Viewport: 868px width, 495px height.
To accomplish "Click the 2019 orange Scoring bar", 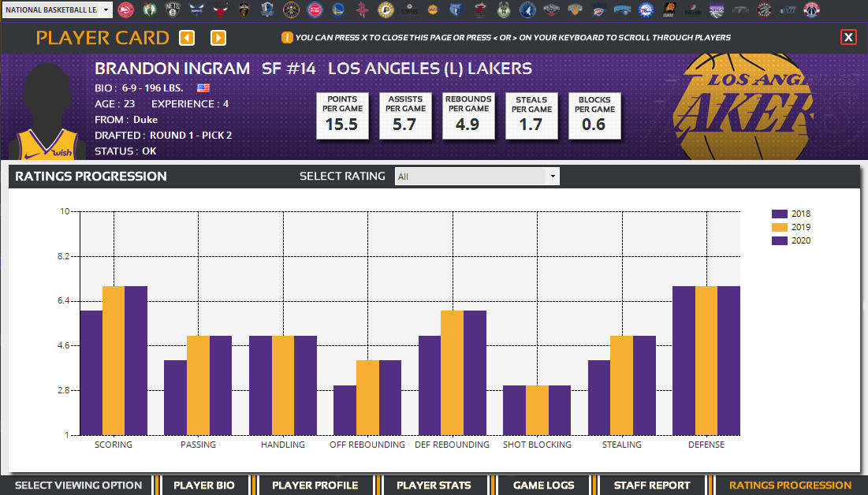I will click(114, 360).
